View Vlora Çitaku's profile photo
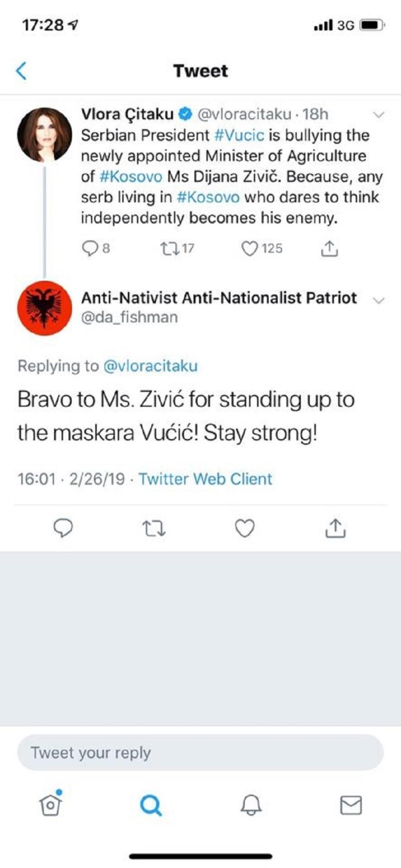 tap(45, 135)
